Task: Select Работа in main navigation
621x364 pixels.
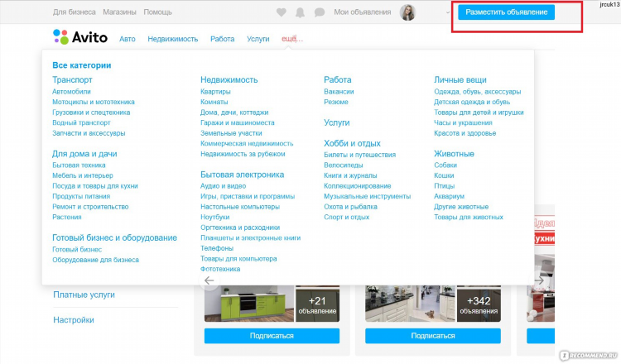Action: pos(222,39)
